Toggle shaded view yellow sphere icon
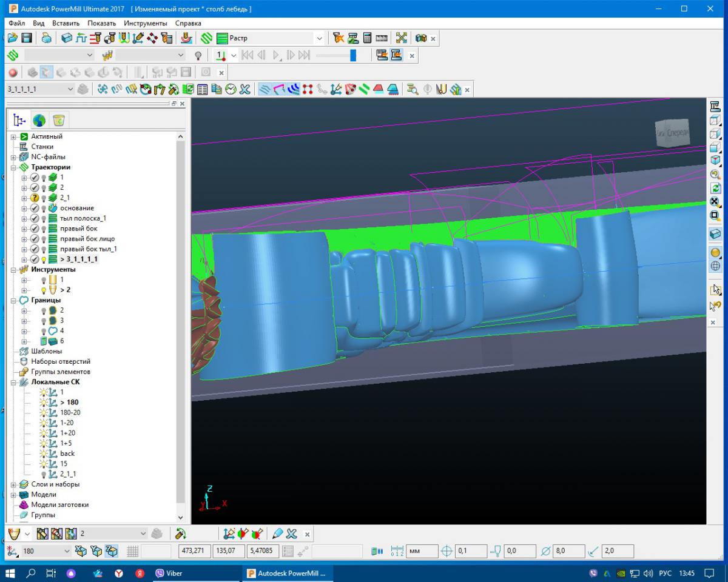This screenshot has height=582, width=728. coord(715,252)
